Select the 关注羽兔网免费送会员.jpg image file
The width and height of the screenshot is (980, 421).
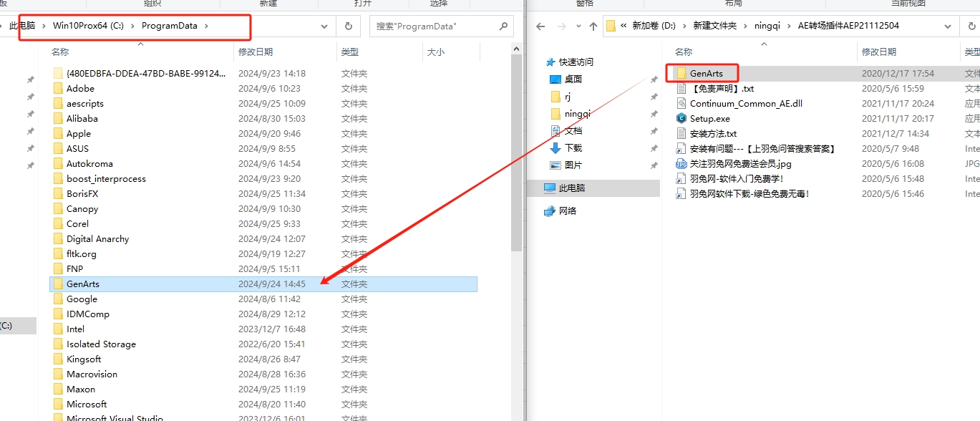[740, 164]
